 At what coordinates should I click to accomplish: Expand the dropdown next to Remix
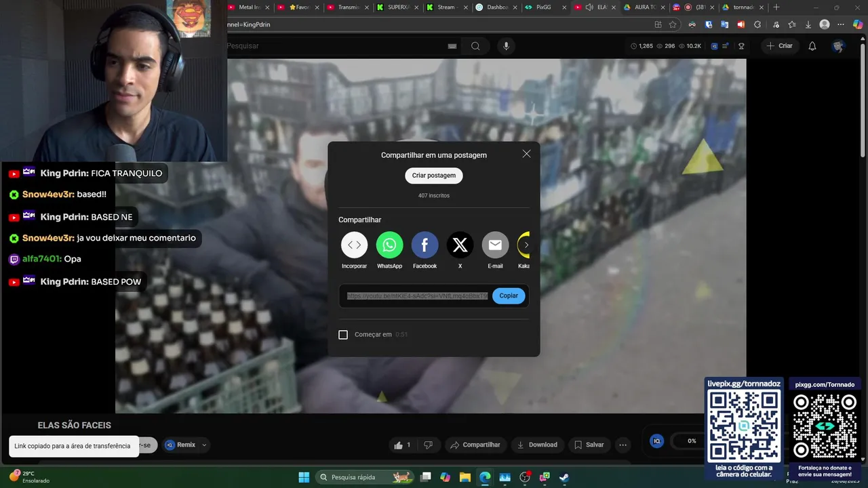[203, 445]
